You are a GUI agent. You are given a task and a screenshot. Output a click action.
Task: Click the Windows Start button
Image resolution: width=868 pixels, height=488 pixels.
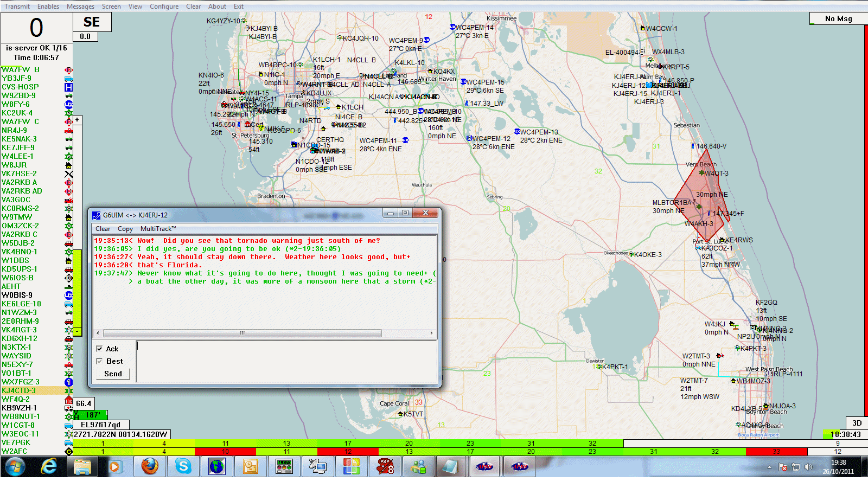click(x=15, y=466)
